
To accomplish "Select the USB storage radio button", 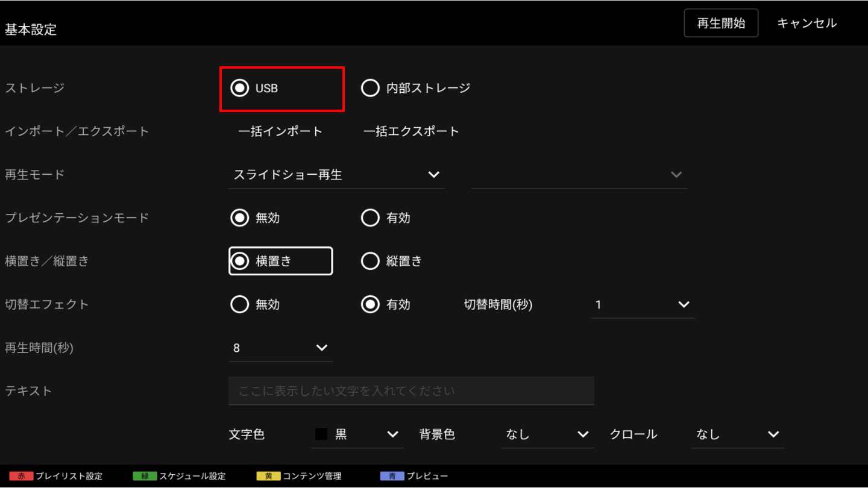I will pos(240,88).
